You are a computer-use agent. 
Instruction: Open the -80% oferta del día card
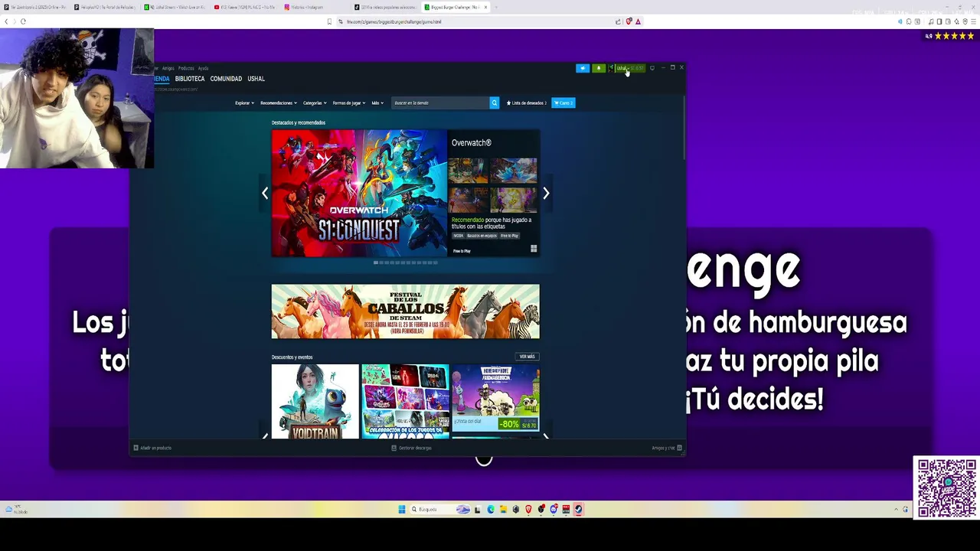(x=495, y=398)
